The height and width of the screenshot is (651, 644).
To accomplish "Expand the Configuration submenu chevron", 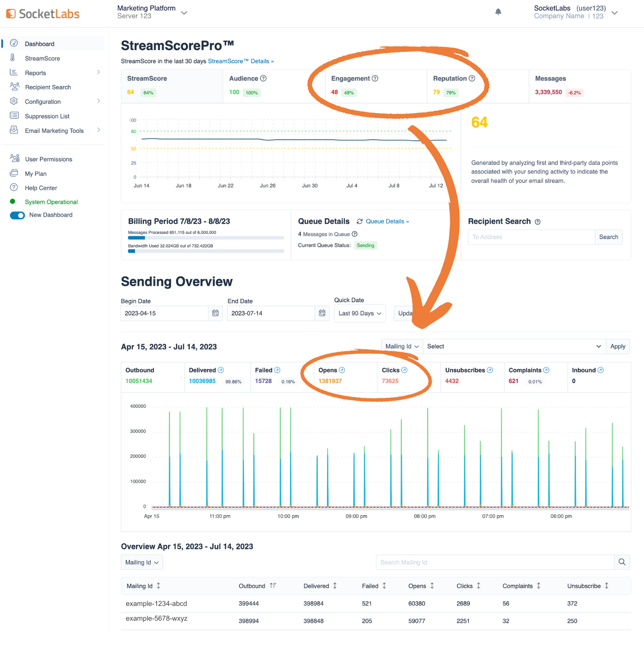I will 99,101.
